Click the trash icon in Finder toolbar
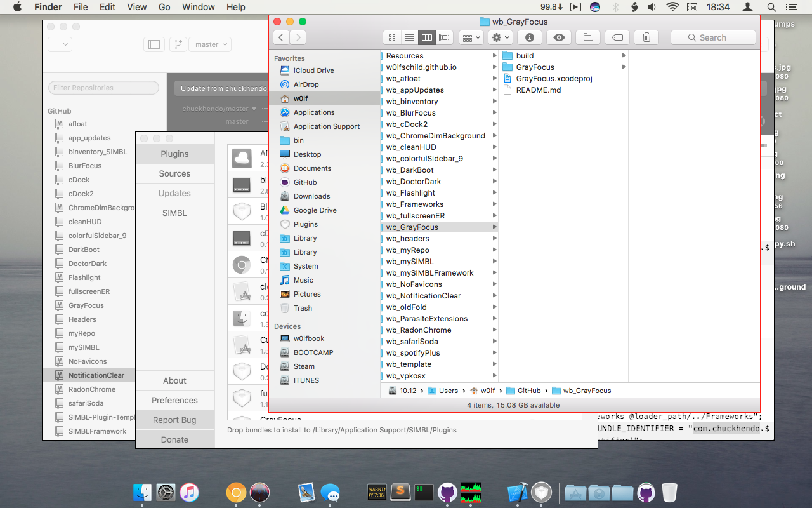This screenshot has width=812, height=508. click(x=646, y=37)
